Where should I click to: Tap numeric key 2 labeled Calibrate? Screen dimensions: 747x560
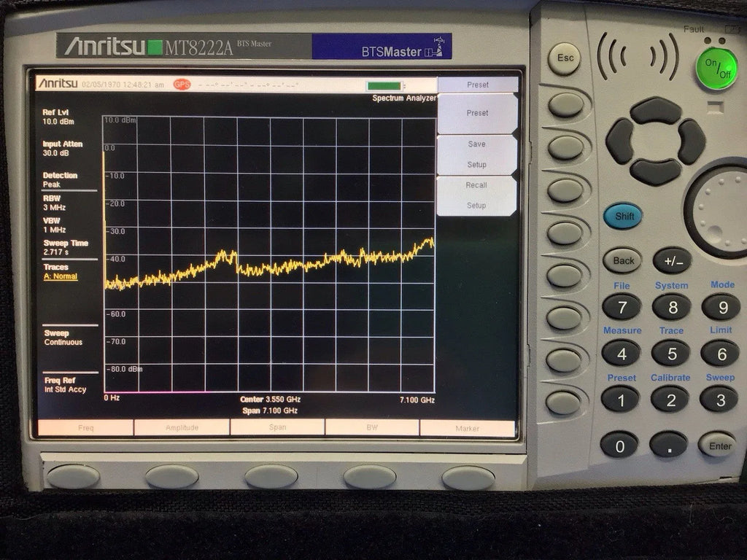[x=670, y=400]
